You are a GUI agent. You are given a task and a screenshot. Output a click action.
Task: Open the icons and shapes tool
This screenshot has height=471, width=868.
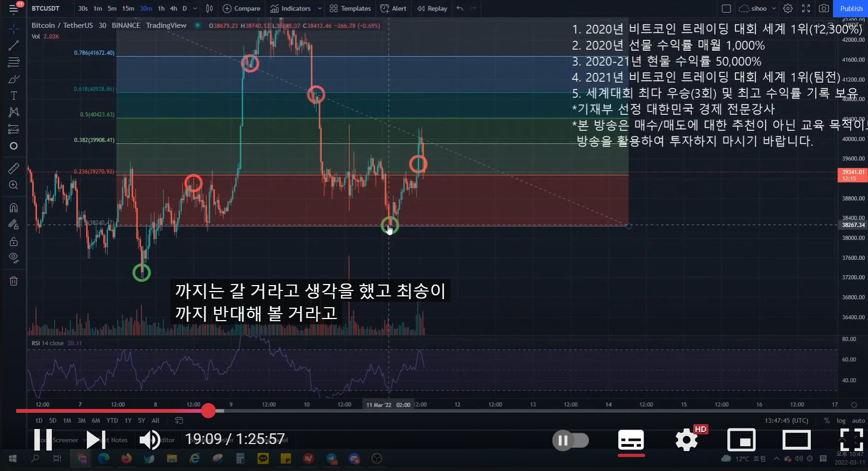13,146
